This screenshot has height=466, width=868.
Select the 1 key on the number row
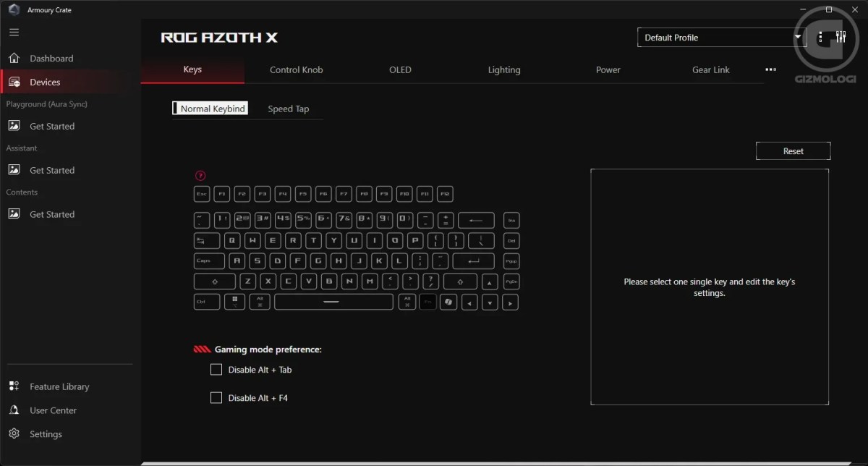coord(222,220)
